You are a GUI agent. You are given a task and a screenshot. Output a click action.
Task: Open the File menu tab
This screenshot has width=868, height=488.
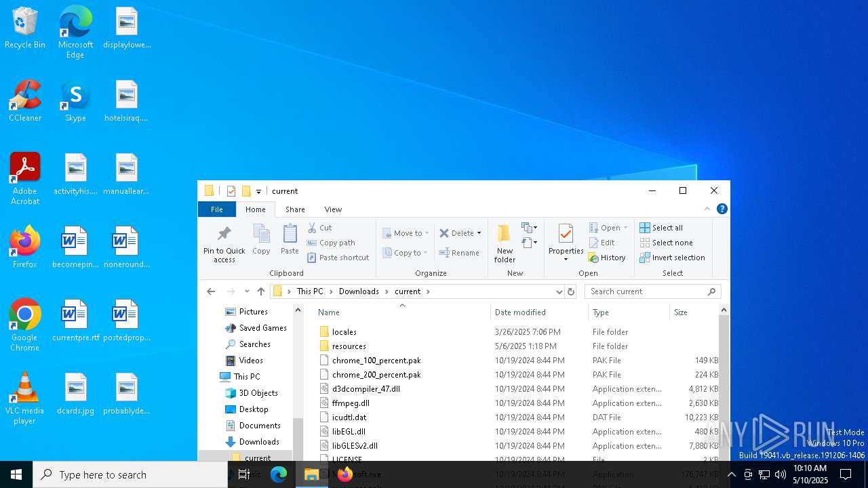click(x=217, y=209)
